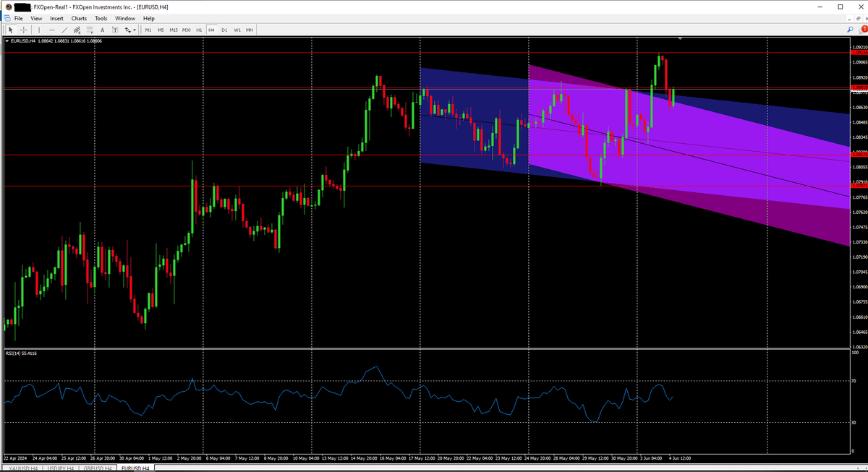Switch timeframe to MN
Screen dimensions: 868x472
[250, 30]
